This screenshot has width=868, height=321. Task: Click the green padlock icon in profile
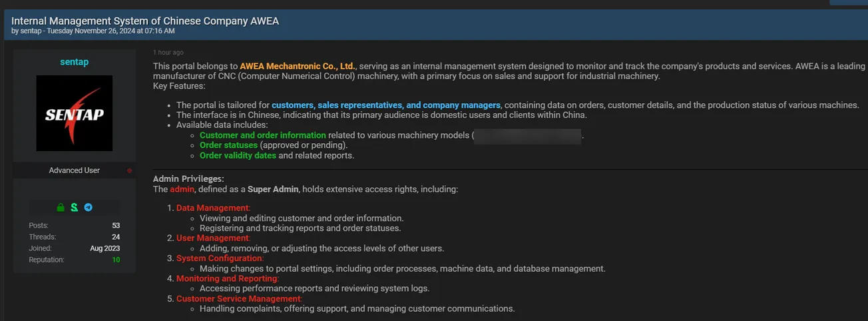point(61,207)
